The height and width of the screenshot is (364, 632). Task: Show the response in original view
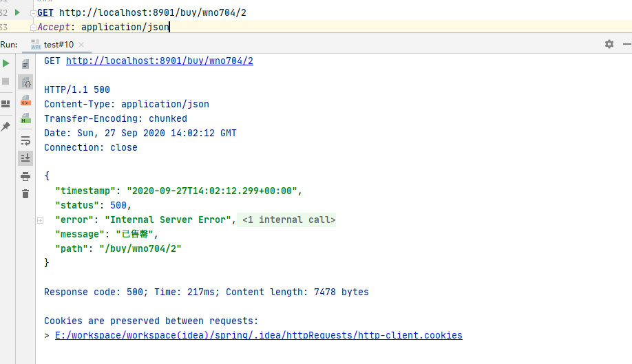pyautogui.click(x=25, y=64)
